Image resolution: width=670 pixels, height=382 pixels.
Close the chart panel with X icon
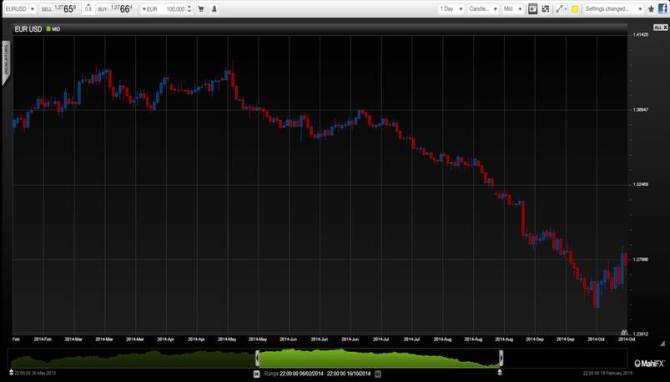(x=664, y=27)
